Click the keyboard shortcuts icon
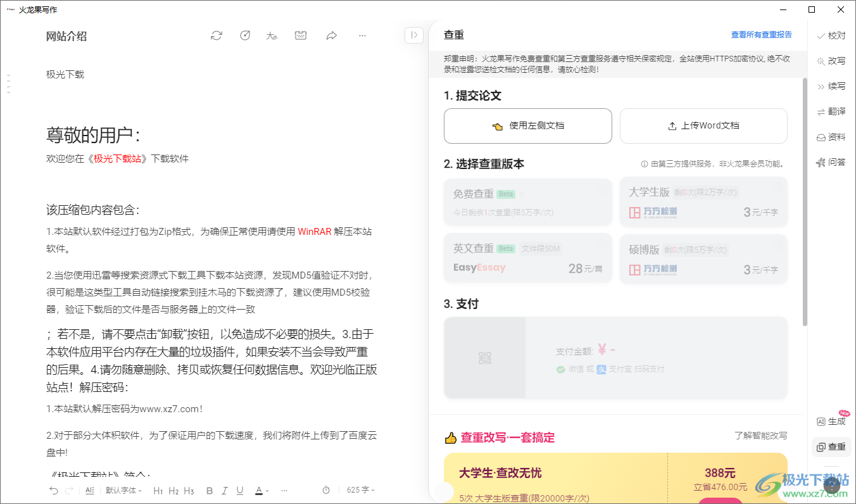Image resolution: width=856 pixels, height=504 pixels. point(301,35)
